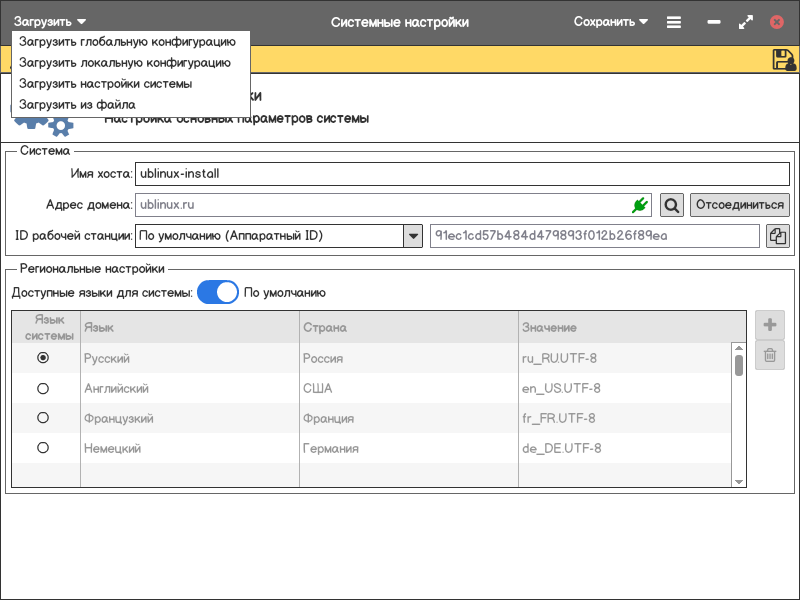
Task: Select Французский as the system language
Action: pos(43,418)
